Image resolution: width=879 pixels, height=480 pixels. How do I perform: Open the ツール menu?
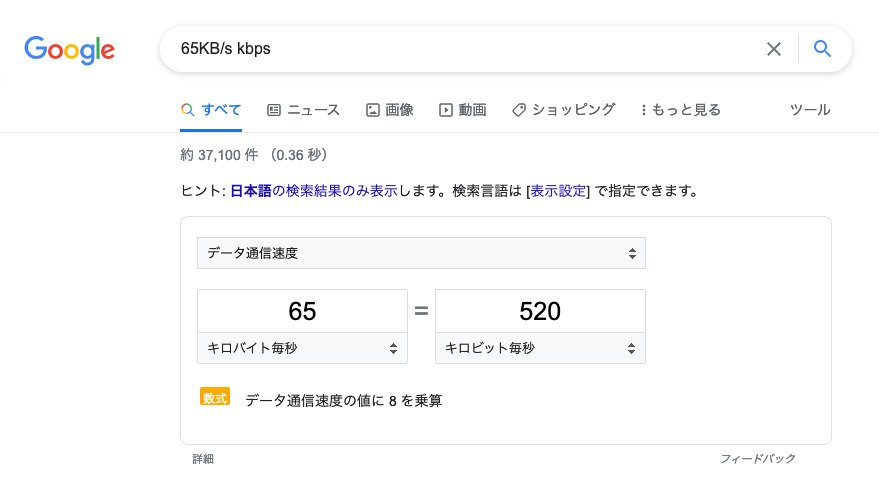[x=810, y=110]
